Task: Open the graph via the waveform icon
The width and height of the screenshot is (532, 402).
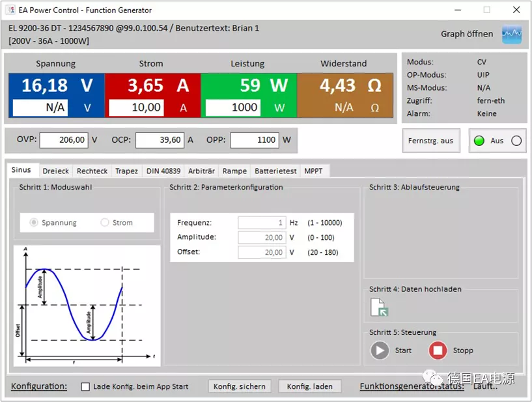Action: pos(512,34)
